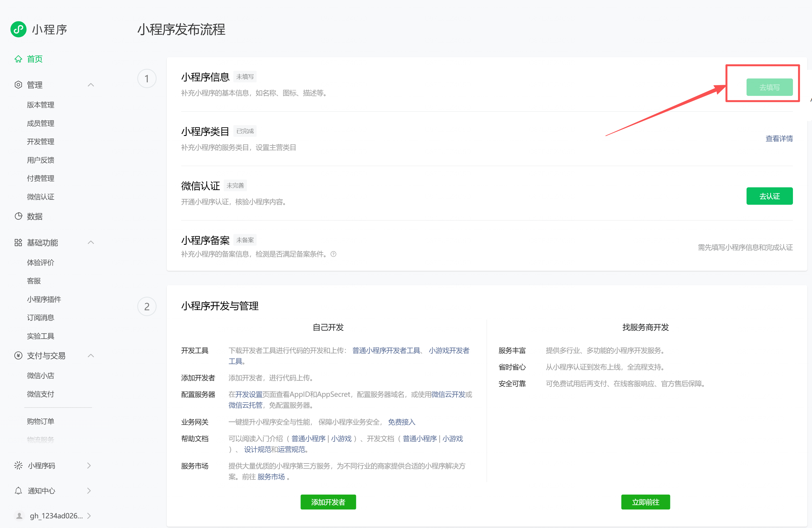
Task: Open the 查看详情 link for 小程序类目
Action: (x=779, y=139)
